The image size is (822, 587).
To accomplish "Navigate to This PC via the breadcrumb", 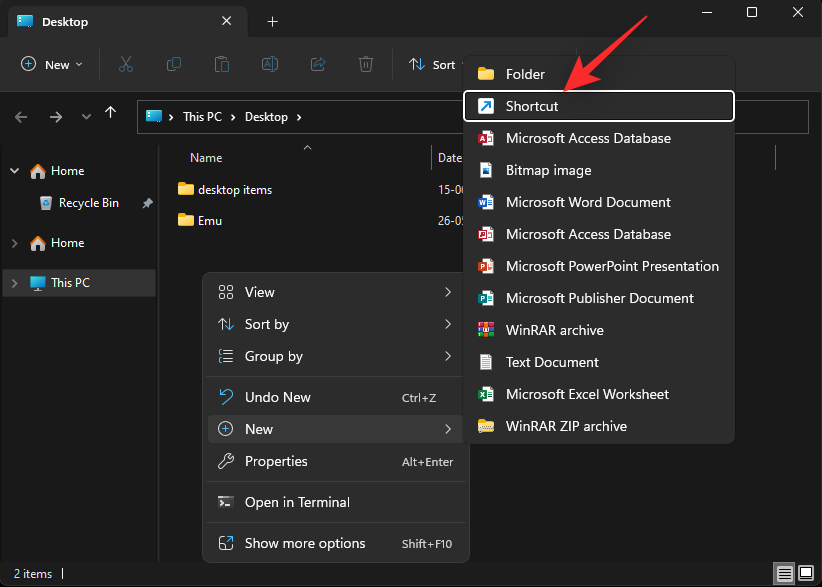I will click(x=202, y=116).
